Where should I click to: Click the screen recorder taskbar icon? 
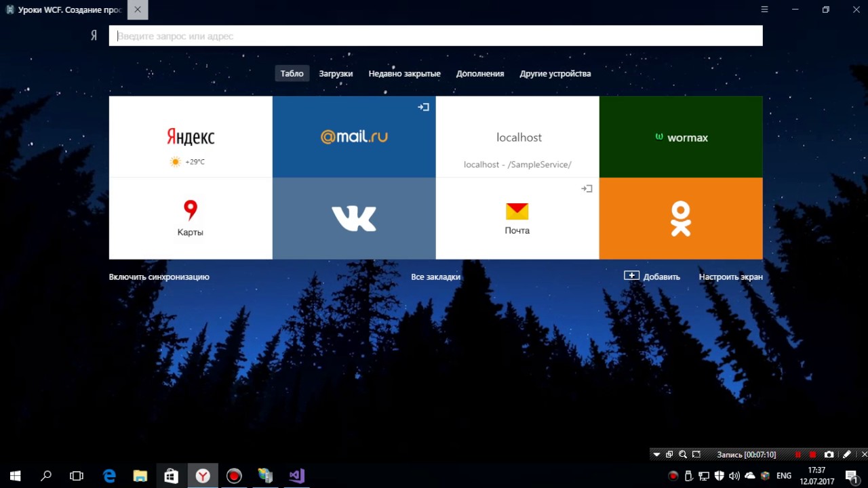click(234, 476)
